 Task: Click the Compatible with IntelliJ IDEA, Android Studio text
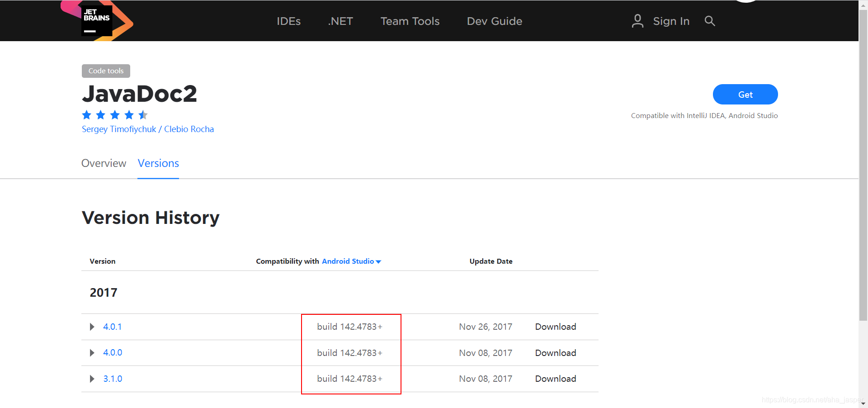[704, 116]
